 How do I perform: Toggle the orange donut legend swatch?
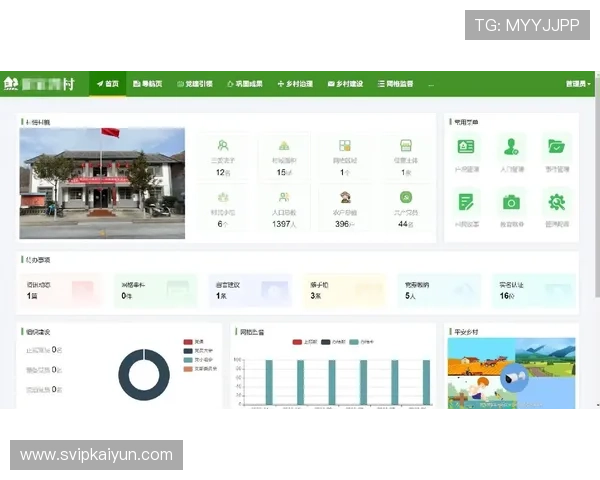point(188,369)
